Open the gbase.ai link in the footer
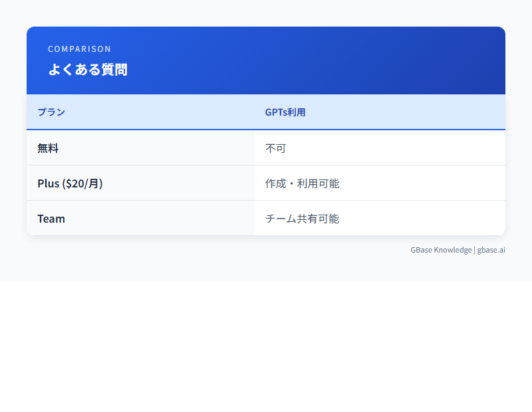Screen dimensions: 532x412 (491, 250)
